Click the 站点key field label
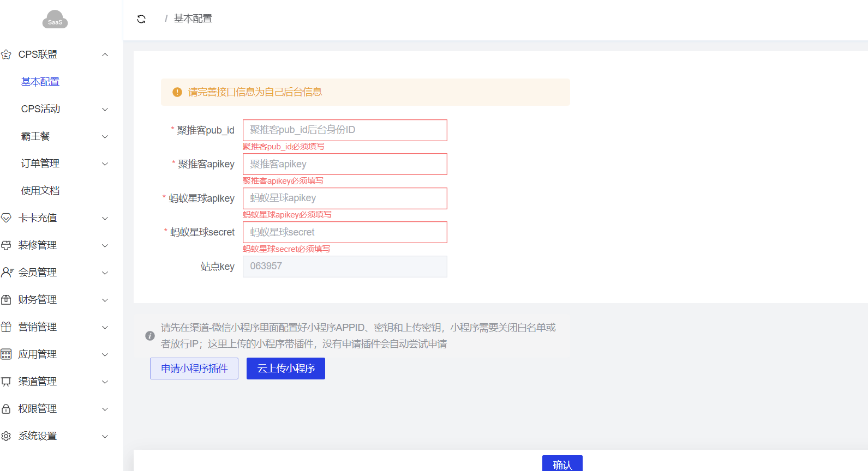Image resolution: width=868 pixels, height=471 pixels. coord(217,267)
